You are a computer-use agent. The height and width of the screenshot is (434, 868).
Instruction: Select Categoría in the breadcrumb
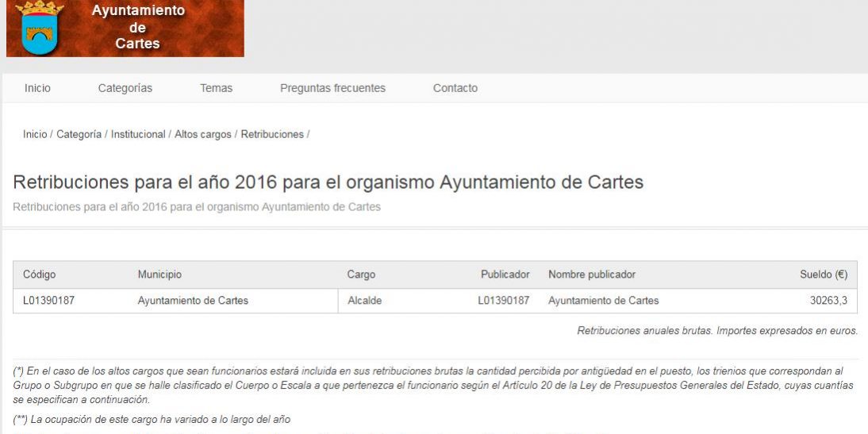79,135
